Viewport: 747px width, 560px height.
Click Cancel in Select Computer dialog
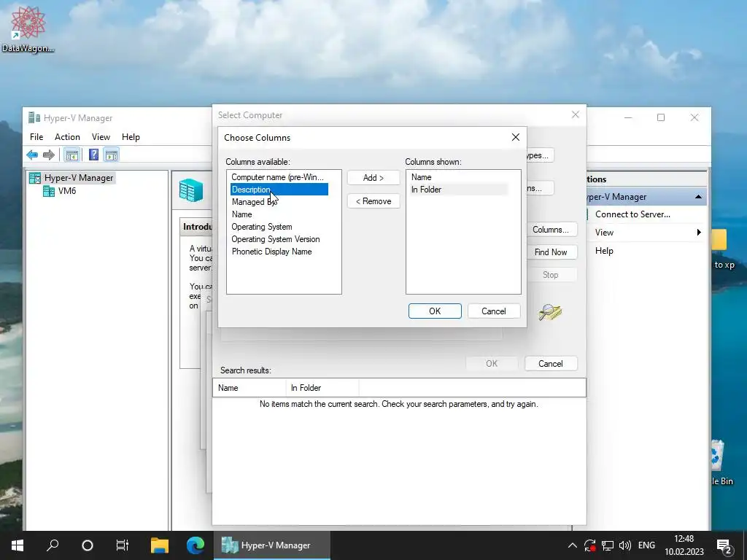point(551,364)
